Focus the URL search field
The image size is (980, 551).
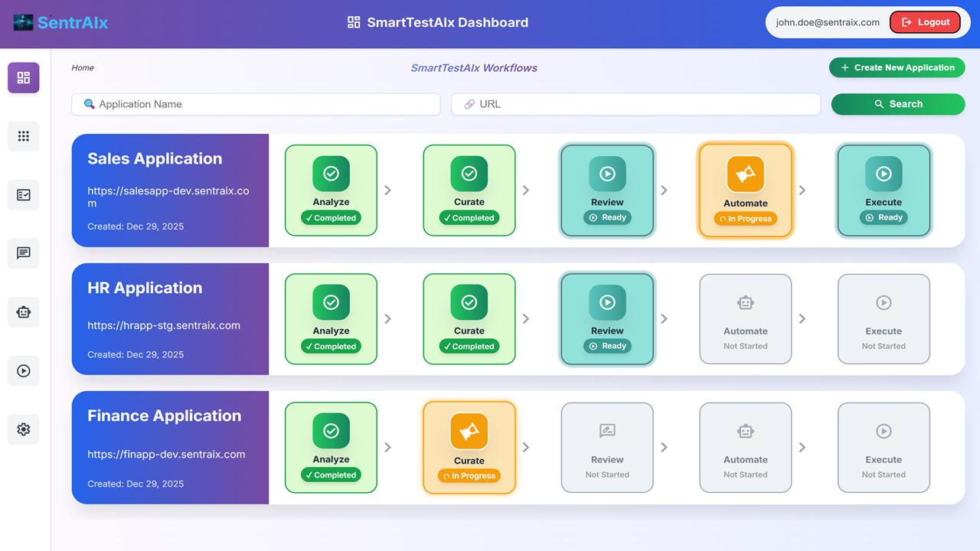[x=635, y=104]
